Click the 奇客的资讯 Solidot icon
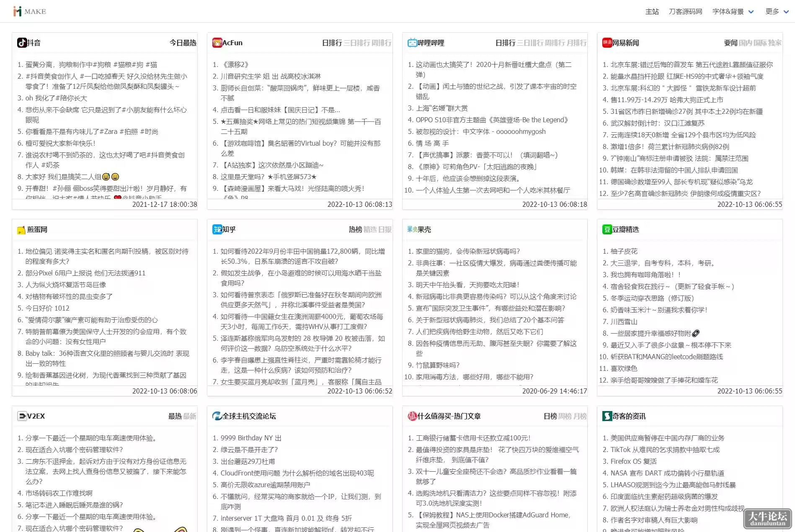Viewport: 795px width, 532px height. tap(607, 416)
